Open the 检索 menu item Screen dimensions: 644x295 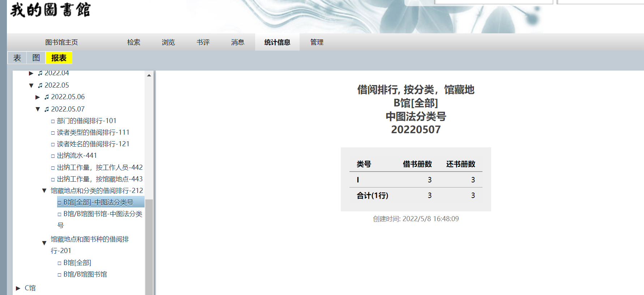pos(134,42)
